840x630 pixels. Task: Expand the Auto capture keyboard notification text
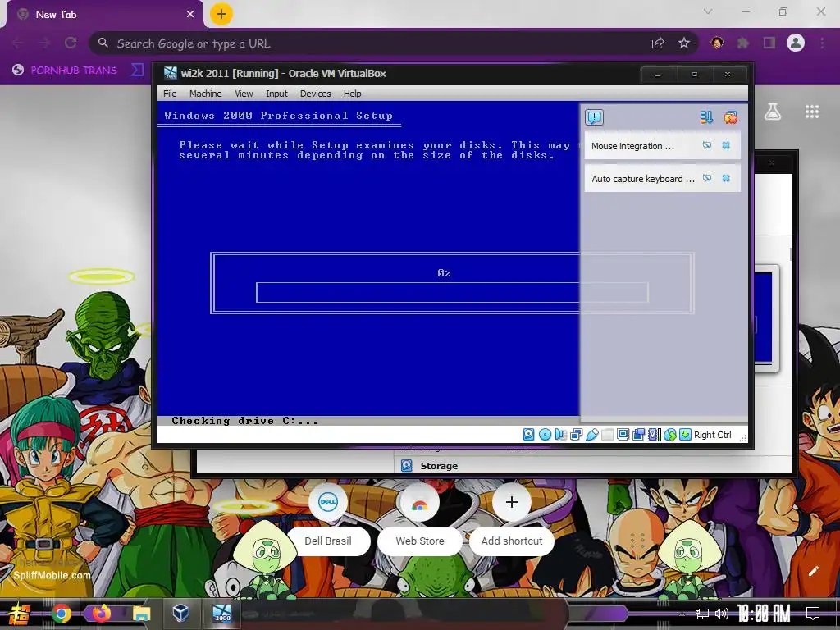click(x=643, y=179)
